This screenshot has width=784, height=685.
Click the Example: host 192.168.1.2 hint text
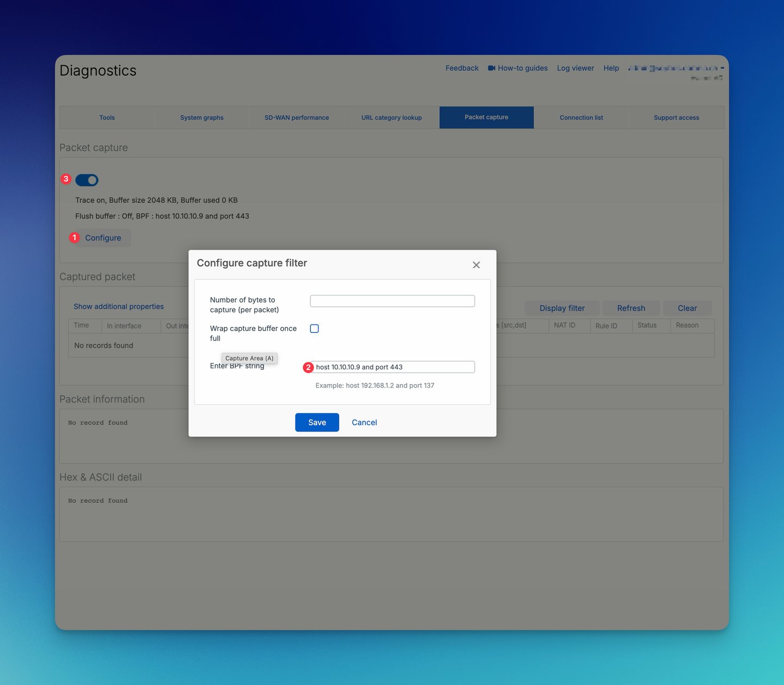[375, 385]
